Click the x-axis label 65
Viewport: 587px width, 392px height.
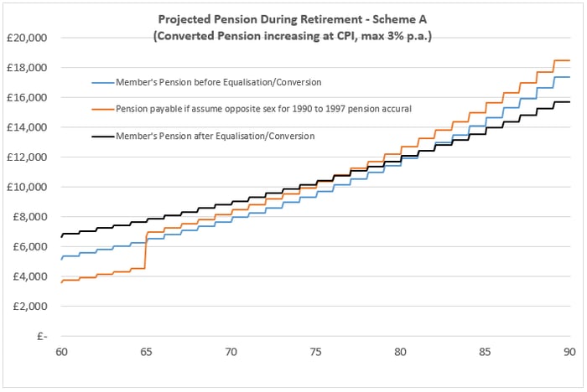pos(145,351)
